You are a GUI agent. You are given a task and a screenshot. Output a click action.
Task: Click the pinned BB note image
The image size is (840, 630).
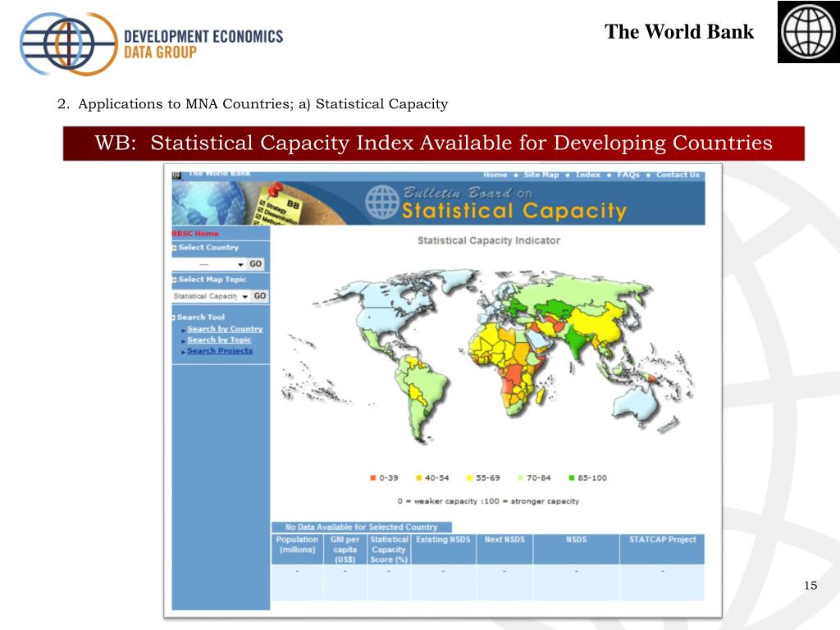(x=277, y=204)
